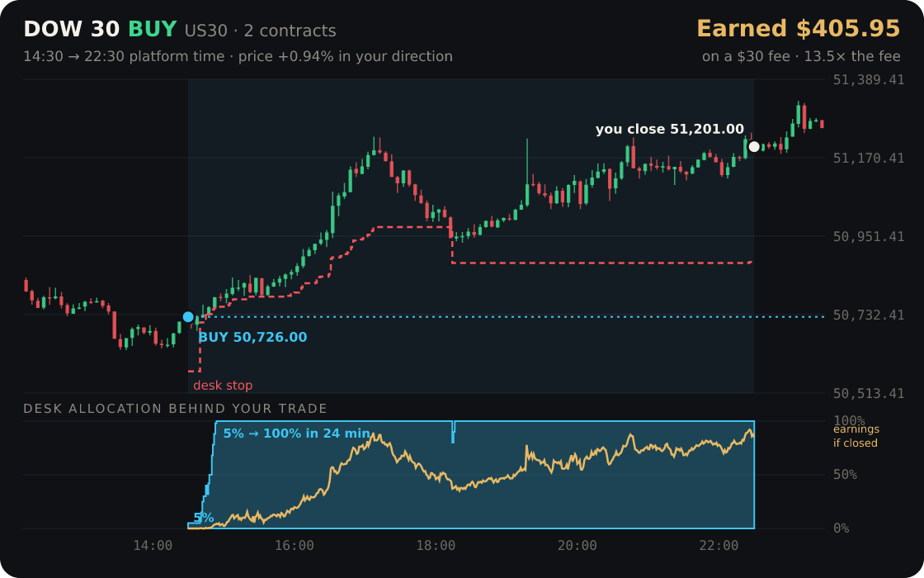Click the white close marker dot
The width and height of the screenshot is (924, 578).
coord(754,146)
